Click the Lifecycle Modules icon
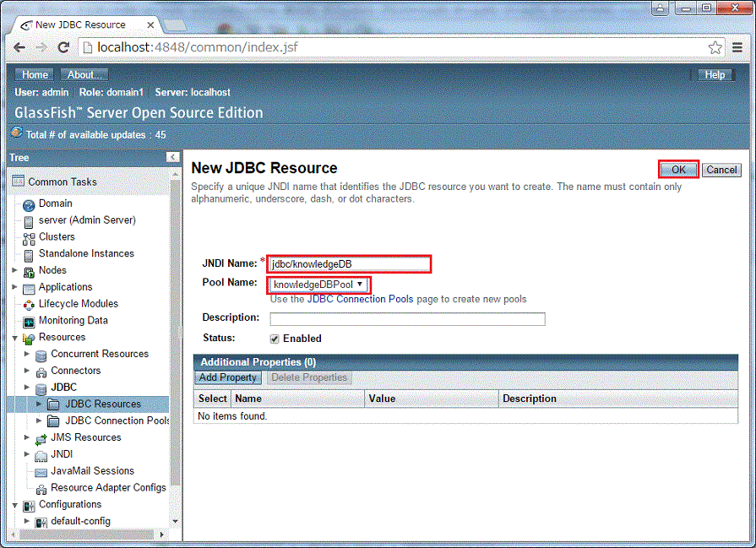756x548 pixels. pyautogui.click(x=29, y=305)
